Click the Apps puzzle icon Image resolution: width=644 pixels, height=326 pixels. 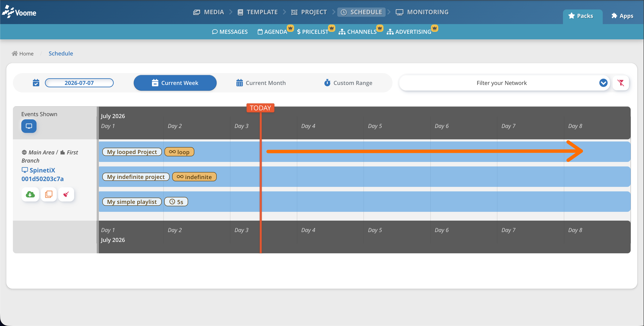coord(614,16)
